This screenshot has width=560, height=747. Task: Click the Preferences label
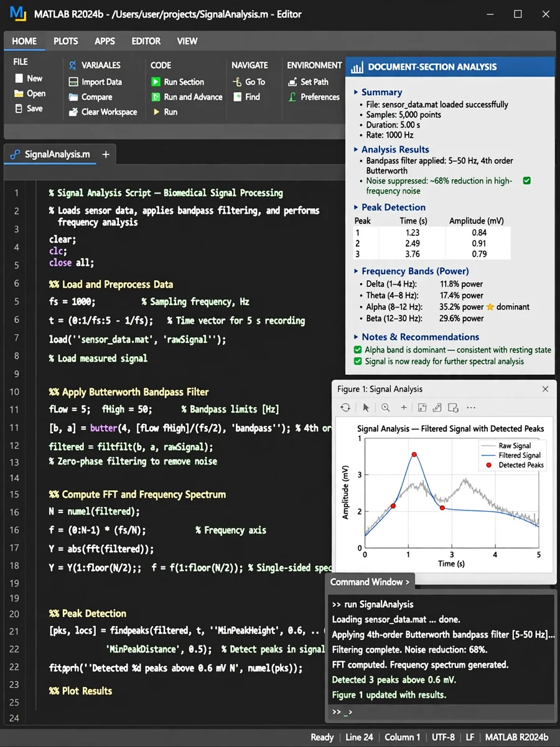pos(320,97)
